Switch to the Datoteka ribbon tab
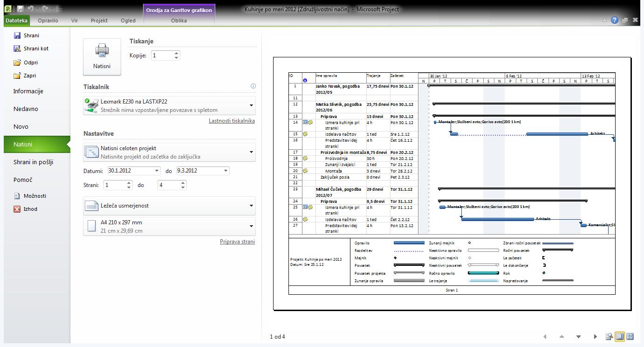 point(16,21)
